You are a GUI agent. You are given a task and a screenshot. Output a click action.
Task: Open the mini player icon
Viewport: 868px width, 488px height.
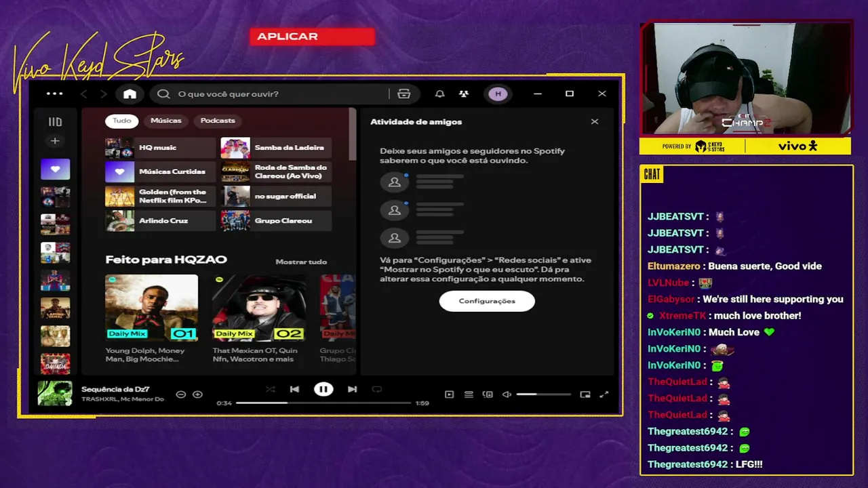[x=585, y=394]
